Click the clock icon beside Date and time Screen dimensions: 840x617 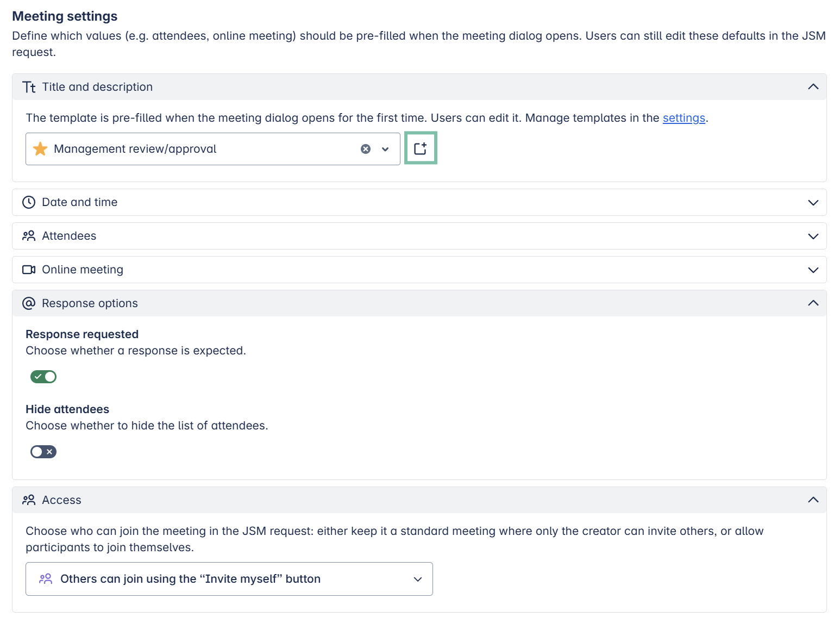29,202
